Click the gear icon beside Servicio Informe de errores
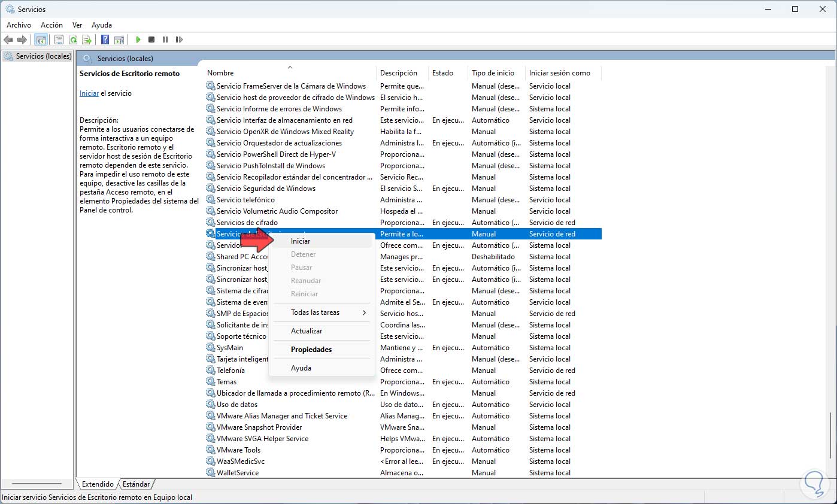 point(211,108)
